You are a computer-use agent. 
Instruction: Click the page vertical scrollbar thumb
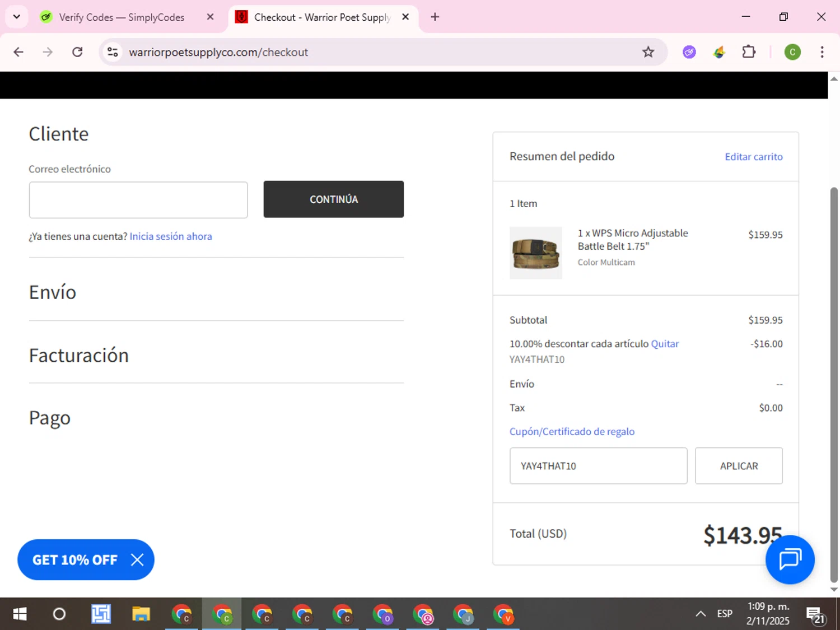[834, 385]
